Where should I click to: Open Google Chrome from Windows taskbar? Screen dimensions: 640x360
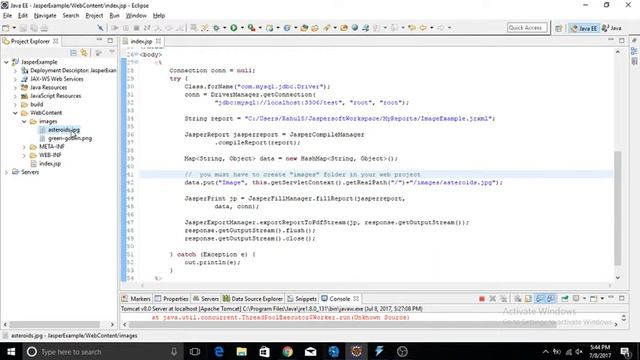point(287,351)
